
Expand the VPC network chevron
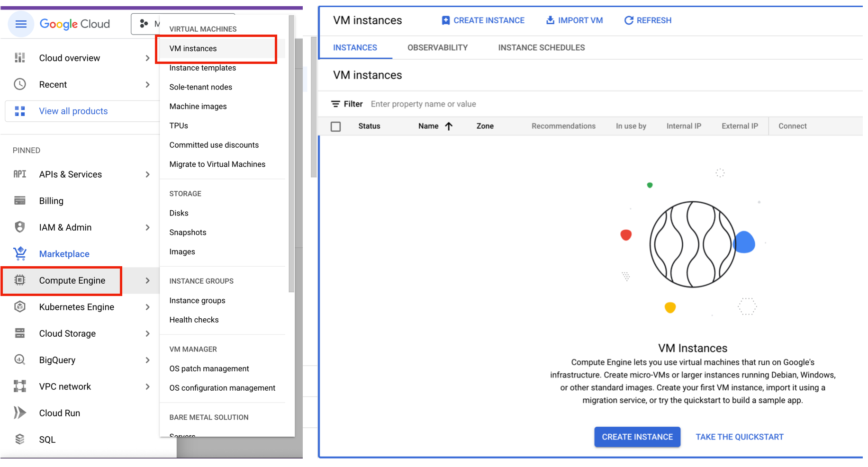(x=147, y=386)
